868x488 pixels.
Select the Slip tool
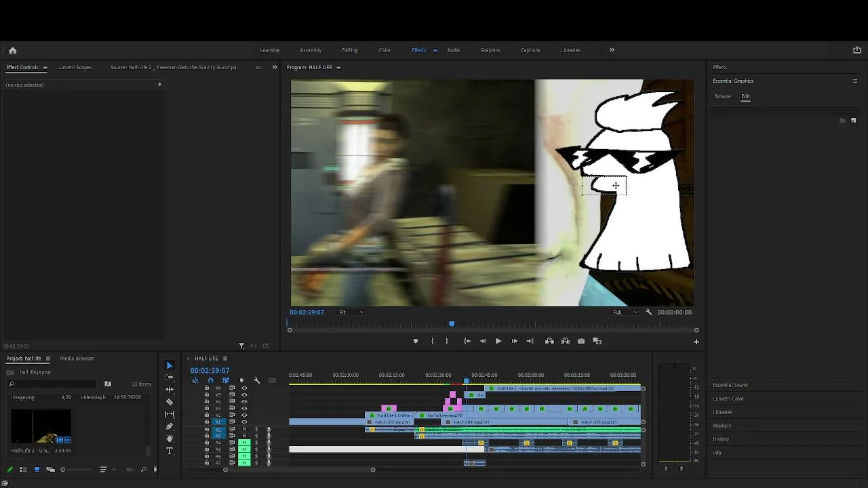point(170,414)
